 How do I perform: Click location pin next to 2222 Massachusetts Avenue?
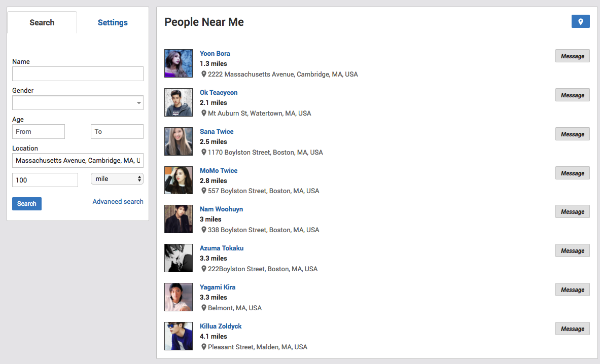(x=204, y=74)
